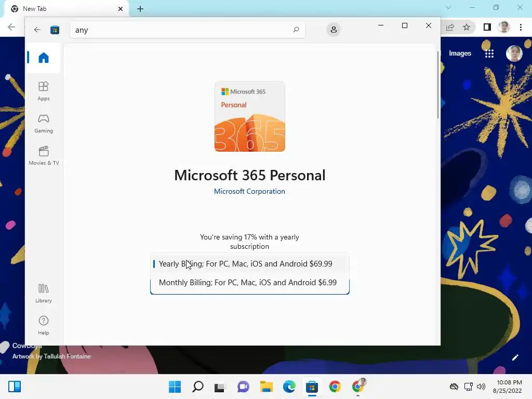Share this page from Chrome toolbar
Viewport: 532px width, 399px height.
pyautogui.click(x=450, y=27)
